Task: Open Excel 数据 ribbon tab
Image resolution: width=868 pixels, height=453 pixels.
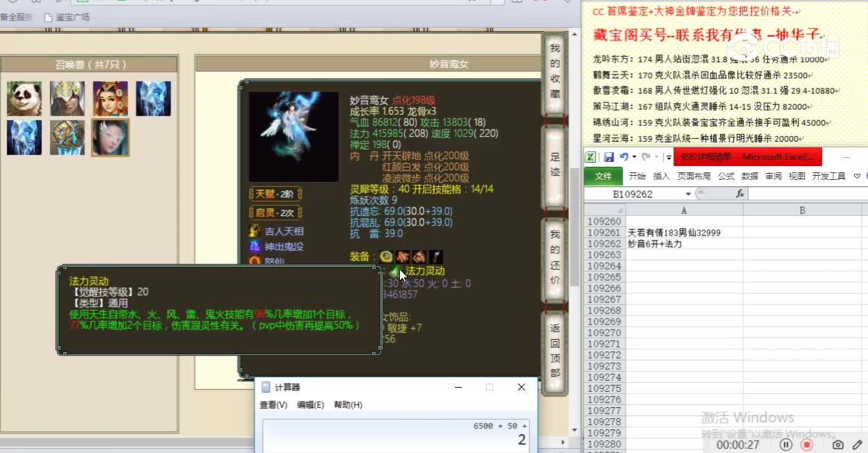Action: point(750,176)
